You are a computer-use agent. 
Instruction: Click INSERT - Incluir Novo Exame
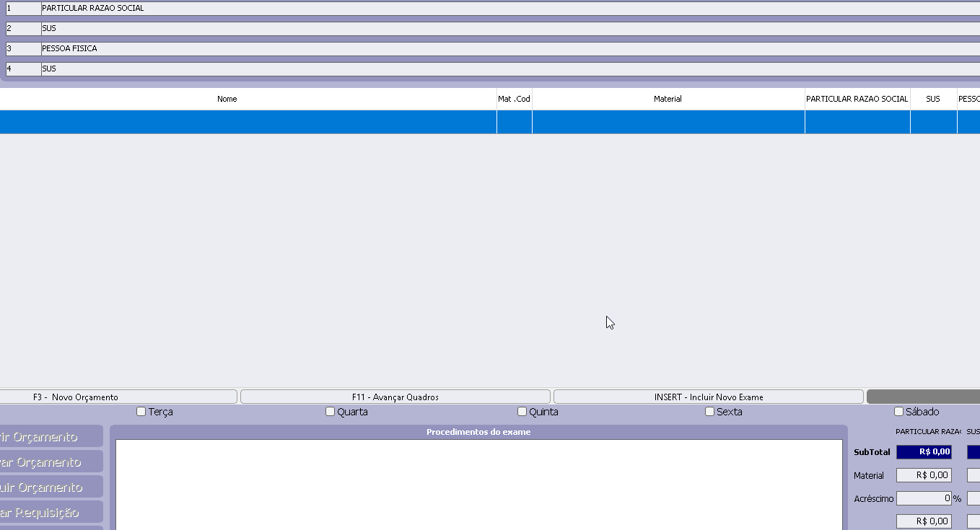pos(708,397)
